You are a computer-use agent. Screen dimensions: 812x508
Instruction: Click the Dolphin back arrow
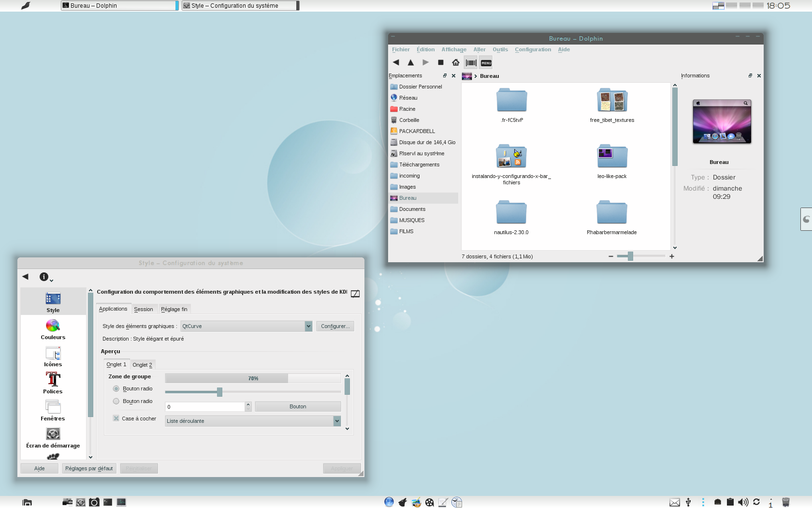(396, 62)
